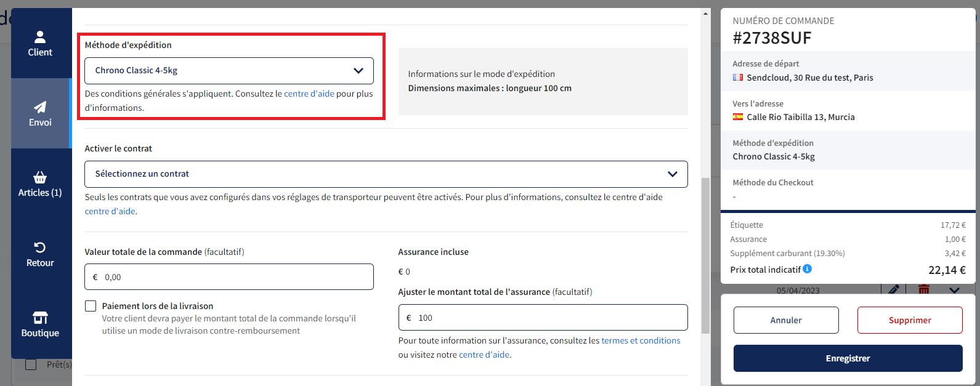
Task: Click the date 05/04/2023 behind dialog
Action: (x=798, y=291)
